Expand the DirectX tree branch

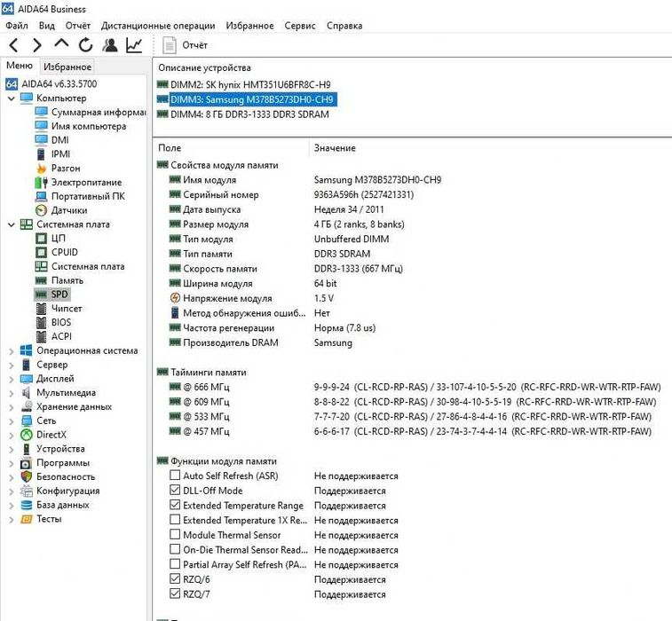(12, 436)
